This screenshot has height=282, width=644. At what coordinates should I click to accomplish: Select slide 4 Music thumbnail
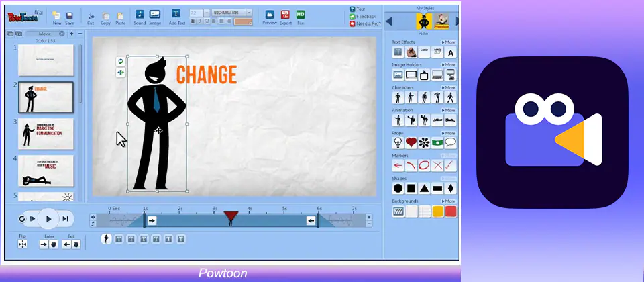[x=46, y=171]
